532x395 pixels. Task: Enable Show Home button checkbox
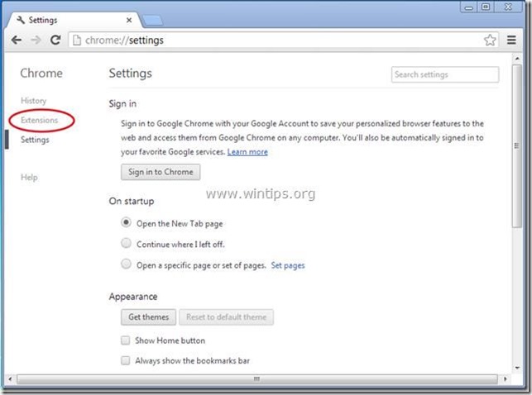coord(126,340)
